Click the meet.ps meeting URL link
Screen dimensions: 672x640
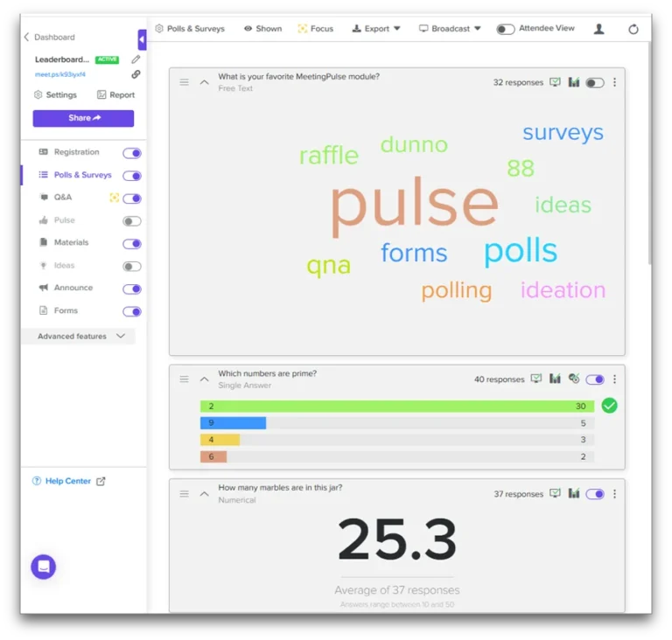[60, 74]
